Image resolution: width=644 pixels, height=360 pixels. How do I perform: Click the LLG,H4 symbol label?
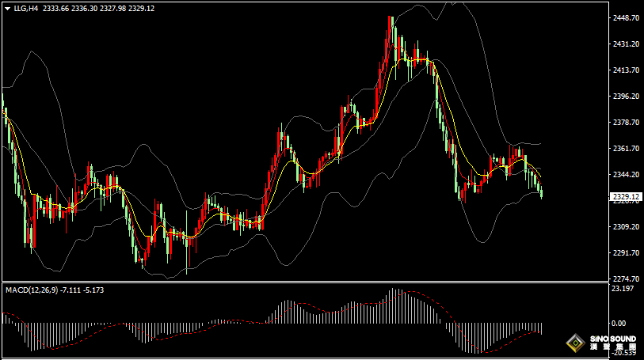click(x=26, y=8)
